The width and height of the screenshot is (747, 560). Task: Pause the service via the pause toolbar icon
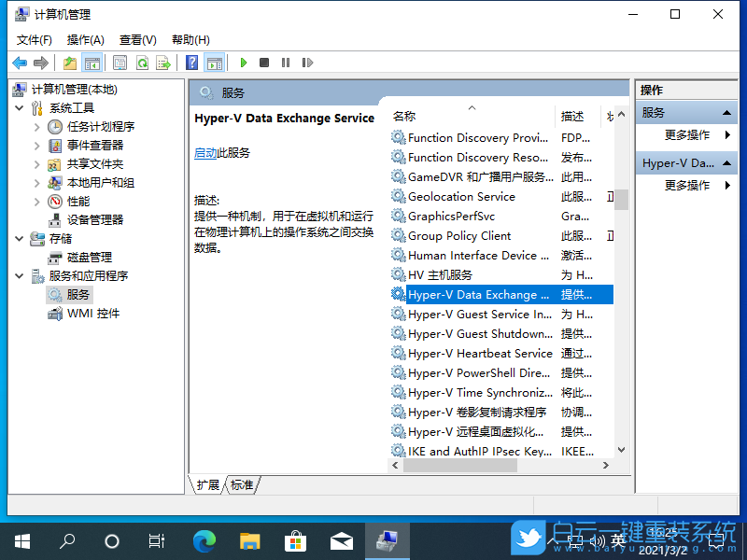(x=285, y=63)
